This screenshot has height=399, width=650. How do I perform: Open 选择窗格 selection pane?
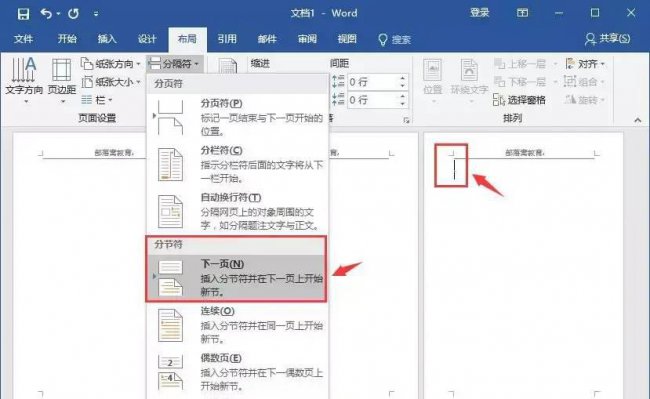(519, 100)
